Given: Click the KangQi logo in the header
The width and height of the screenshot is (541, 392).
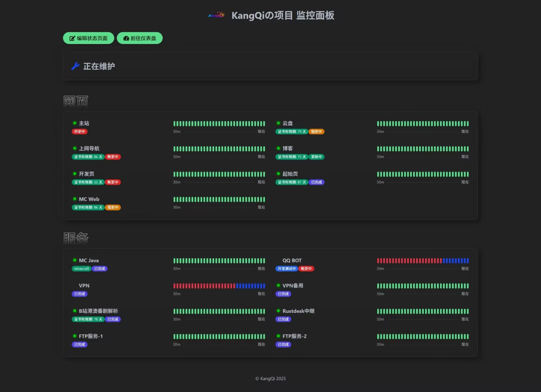Looking at the screenshot, I should (216, 15).
